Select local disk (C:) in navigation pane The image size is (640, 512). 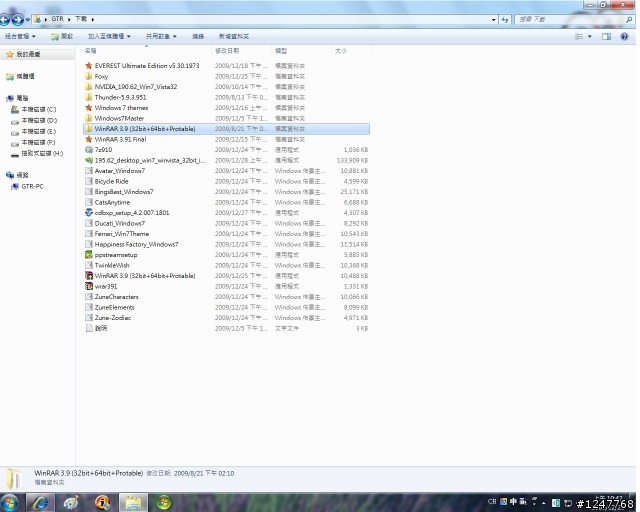pyautogui.click(x=33, y=109)
